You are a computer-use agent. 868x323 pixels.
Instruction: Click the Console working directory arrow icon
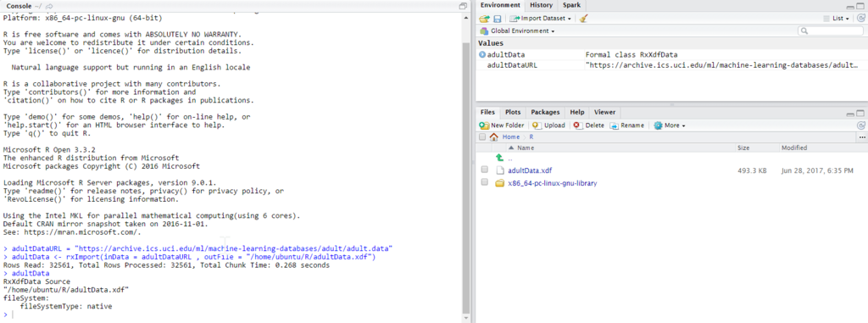coord(49,6)
